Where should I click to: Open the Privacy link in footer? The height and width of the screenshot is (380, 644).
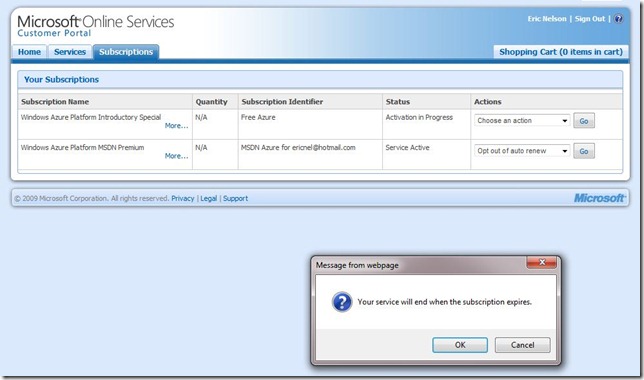pos(182,198)
